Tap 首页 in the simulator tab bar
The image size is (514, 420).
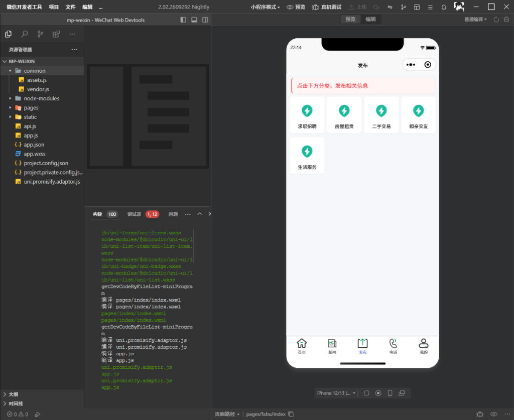pos(302,347)
